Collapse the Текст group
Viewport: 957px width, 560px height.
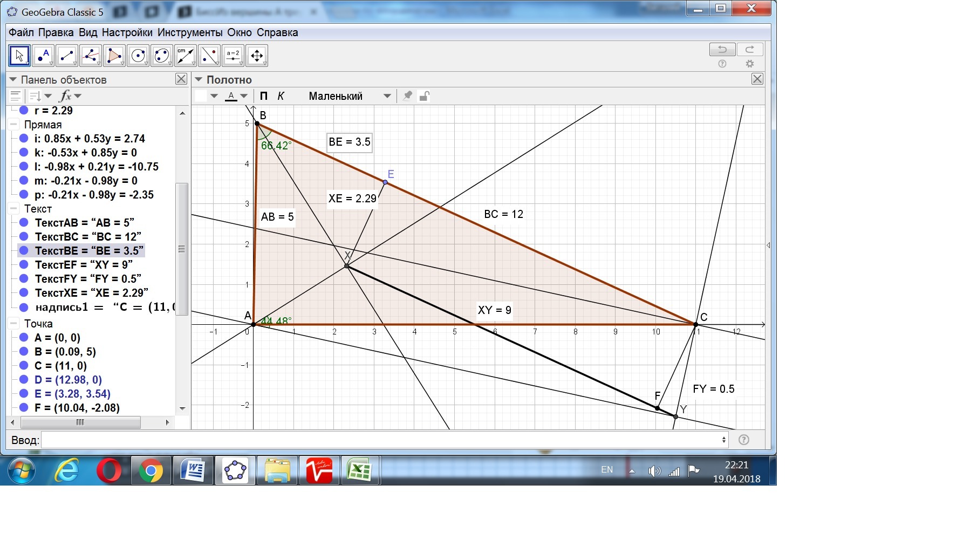pyautogui.click(x=14, y=209)
